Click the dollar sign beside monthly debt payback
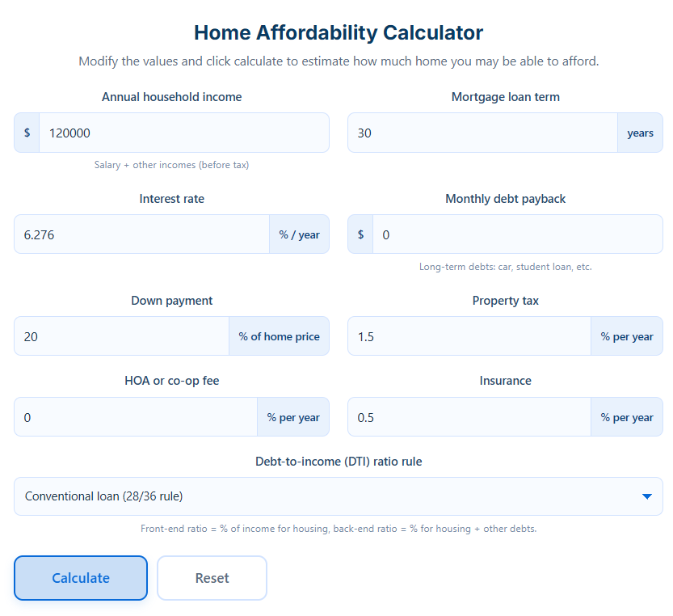The image size is (673, 616). click(x=360, y=234)
